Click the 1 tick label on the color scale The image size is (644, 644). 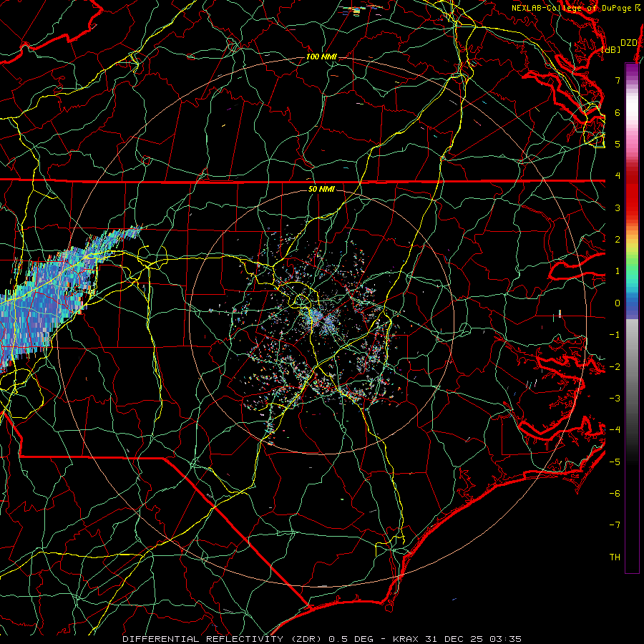(x=618, y=271)
